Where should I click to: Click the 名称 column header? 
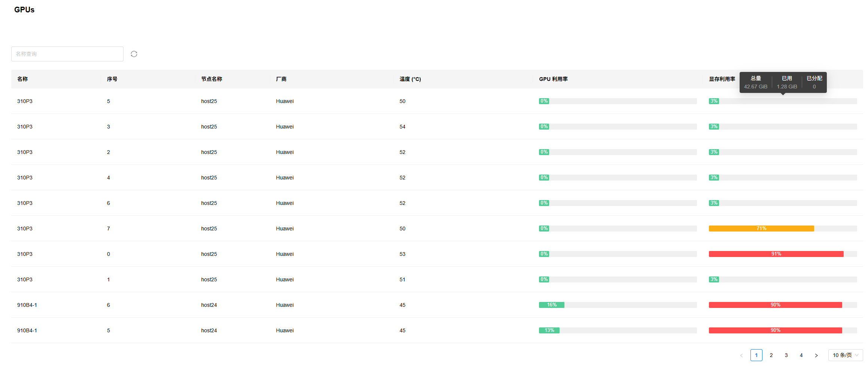coord(22,79)
